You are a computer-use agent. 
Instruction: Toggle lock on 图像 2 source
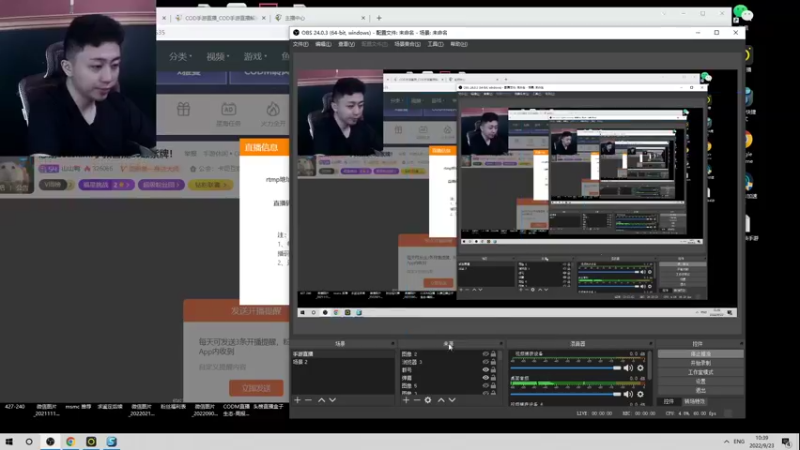tap(493, 354)
